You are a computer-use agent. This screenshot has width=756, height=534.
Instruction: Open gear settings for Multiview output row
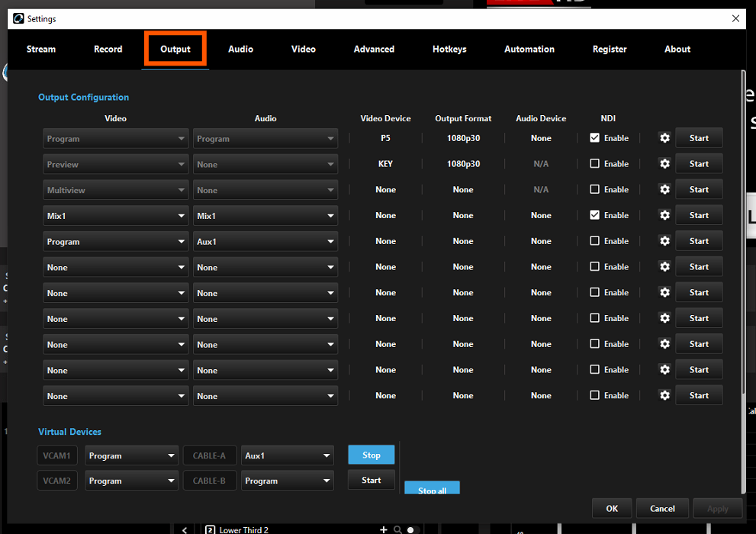click(x=664, y=190)
